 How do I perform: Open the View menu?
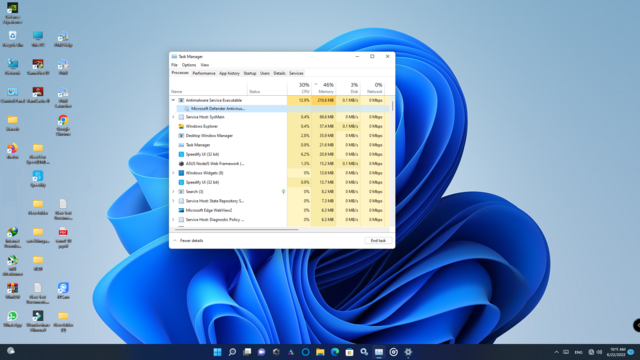pos(204,65)
